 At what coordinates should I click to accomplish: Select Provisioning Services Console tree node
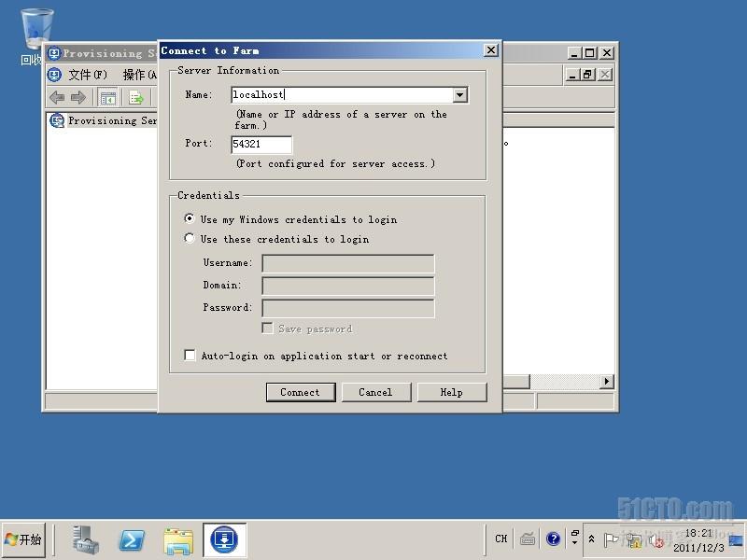pos(104,120)
